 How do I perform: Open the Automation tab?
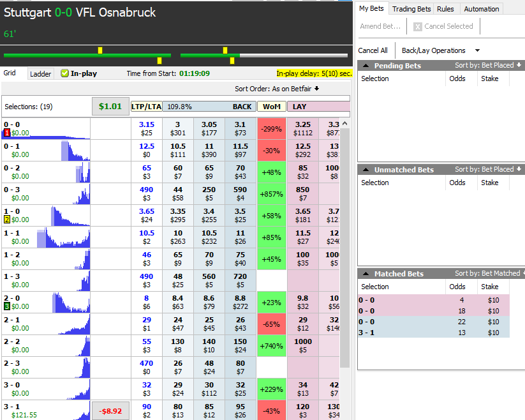(482, 9)
